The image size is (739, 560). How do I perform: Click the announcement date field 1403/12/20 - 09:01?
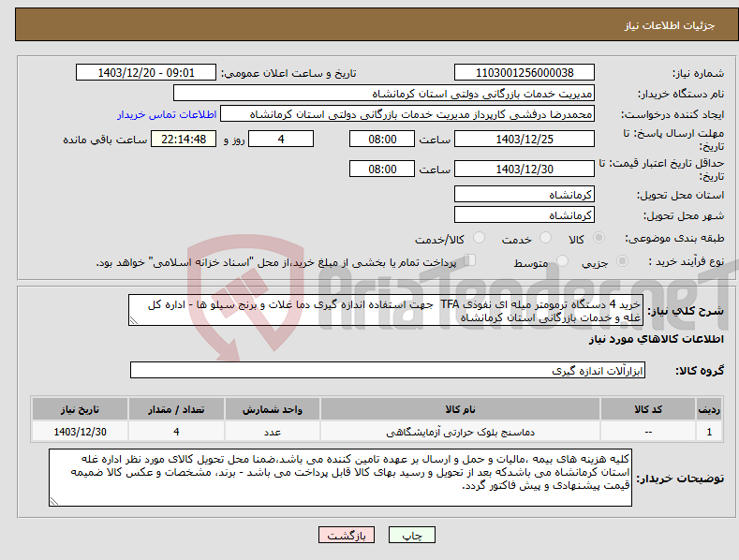(x=146, y=73)
